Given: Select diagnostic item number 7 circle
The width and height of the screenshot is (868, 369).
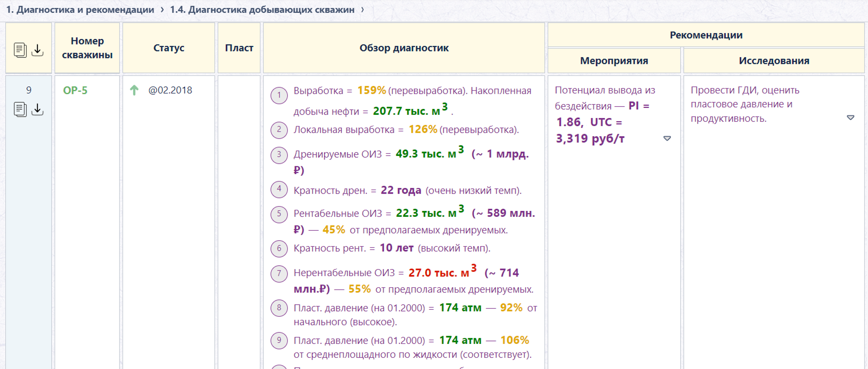Looking at the screenshot, I should pos(279,274).
